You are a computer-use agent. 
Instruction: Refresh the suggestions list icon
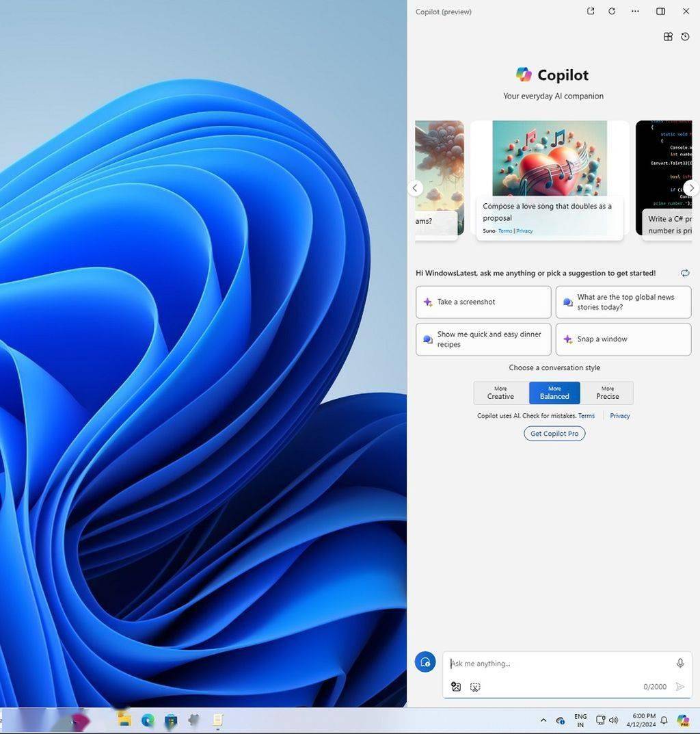[685, 273]
